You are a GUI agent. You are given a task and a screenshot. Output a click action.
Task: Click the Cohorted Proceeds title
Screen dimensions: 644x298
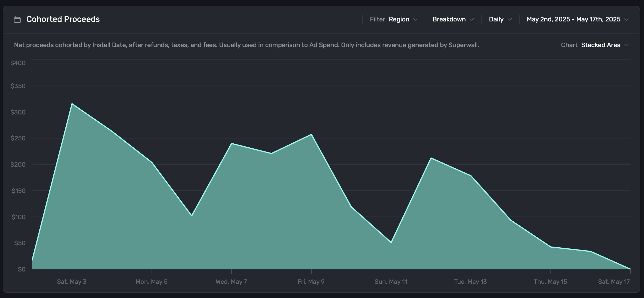pos(63,19)
